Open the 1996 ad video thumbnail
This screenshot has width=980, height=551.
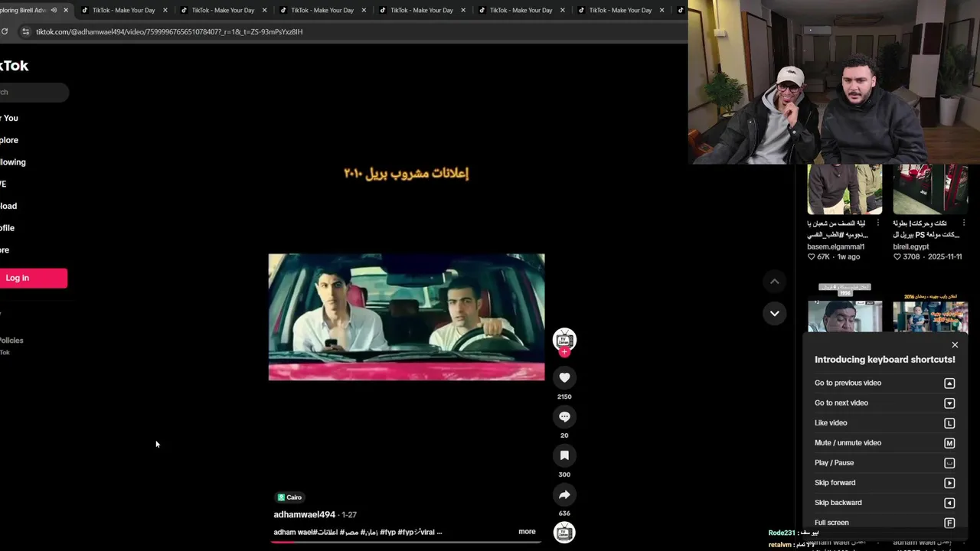point(844,308)
